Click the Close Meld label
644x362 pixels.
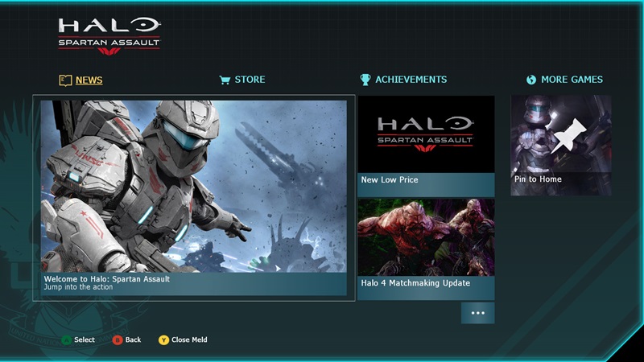(x=189, y=339)
